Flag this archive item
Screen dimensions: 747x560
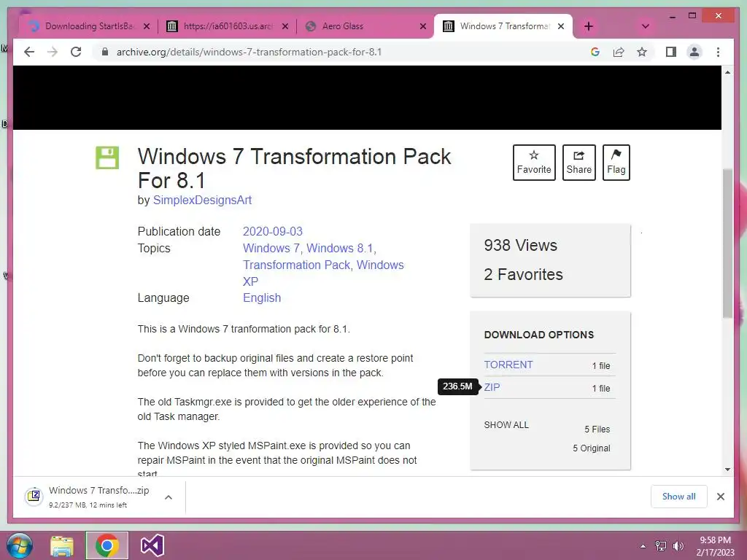click(616, 163)
